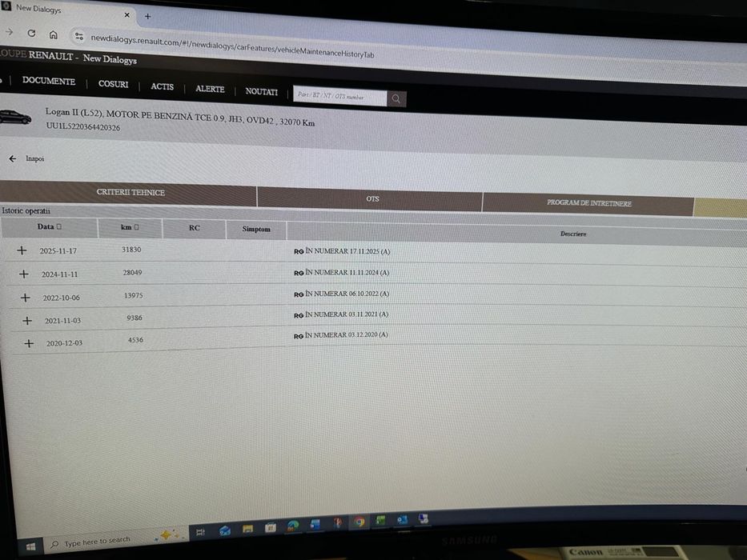
Task: Expand the 2024-11-11 history row
Action: pos(23,274)
